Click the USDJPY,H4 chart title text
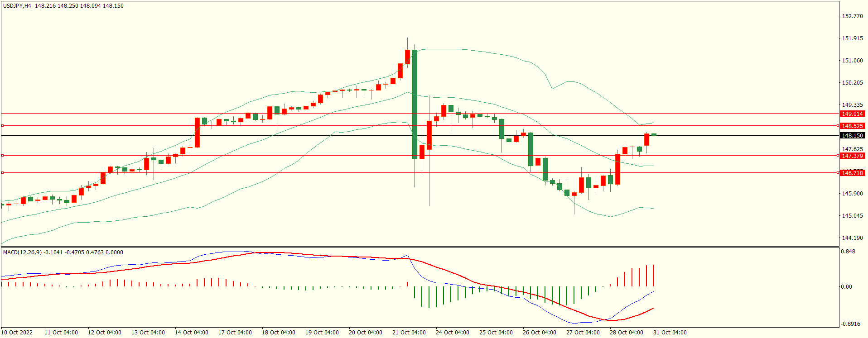Viewport: 868px width, 338px height. (x=17, y=6)
